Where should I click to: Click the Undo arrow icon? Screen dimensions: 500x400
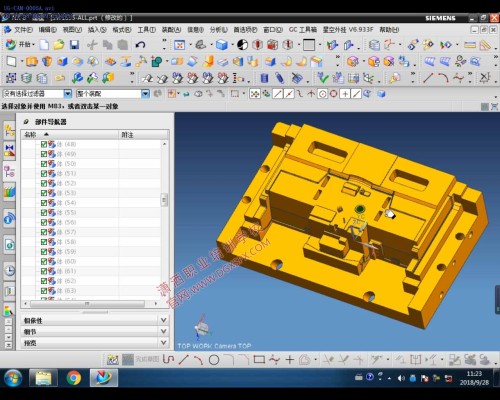coord(140,45)
